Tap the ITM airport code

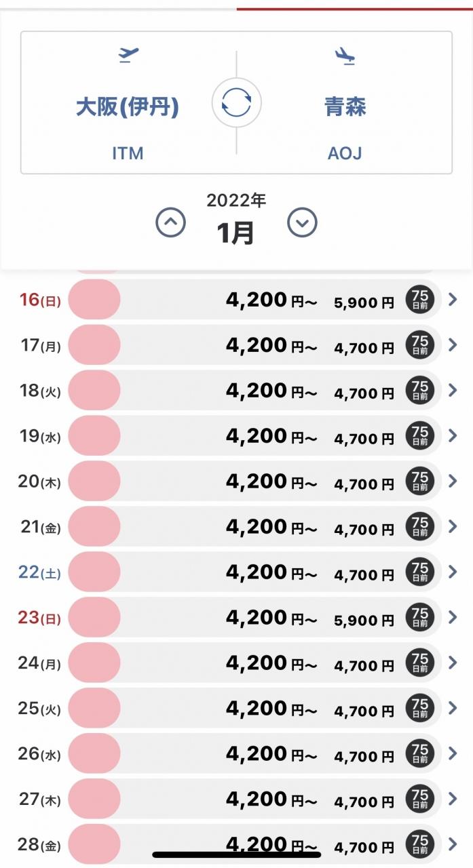click(x=128, y=153)
